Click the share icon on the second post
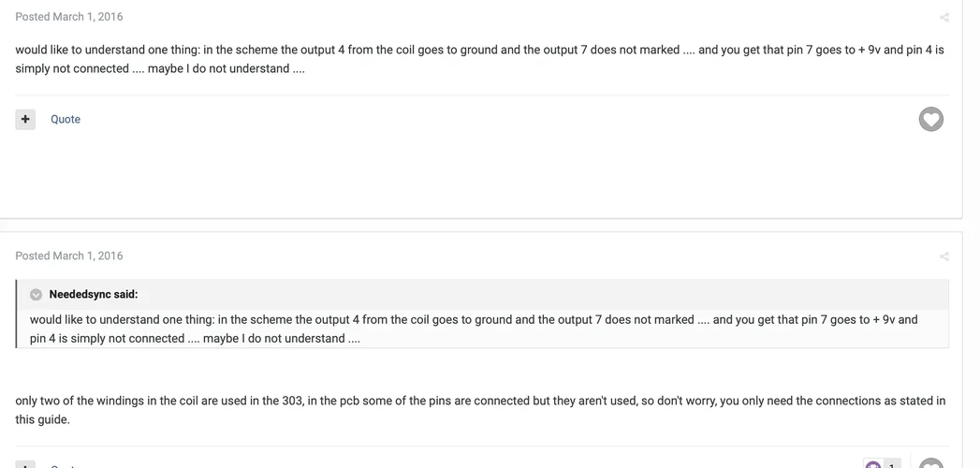 tap(943, 256)
